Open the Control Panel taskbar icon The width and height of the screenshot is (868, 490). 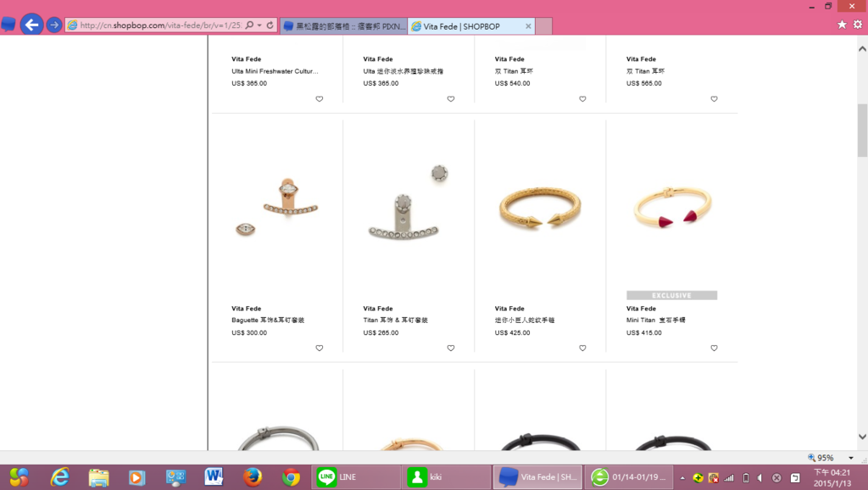click(175, 476)
